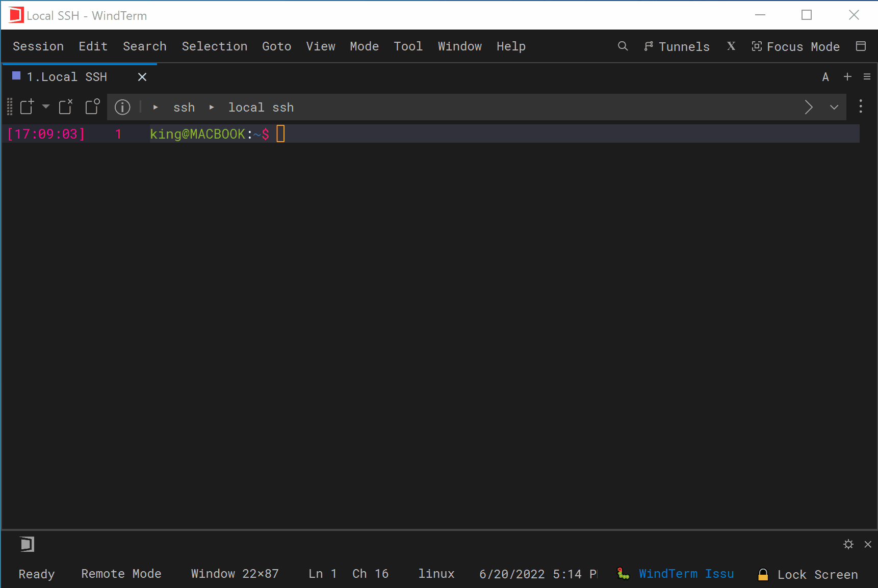Open the Help menu
The image size is (878, 588).
(x=511, y=46)
